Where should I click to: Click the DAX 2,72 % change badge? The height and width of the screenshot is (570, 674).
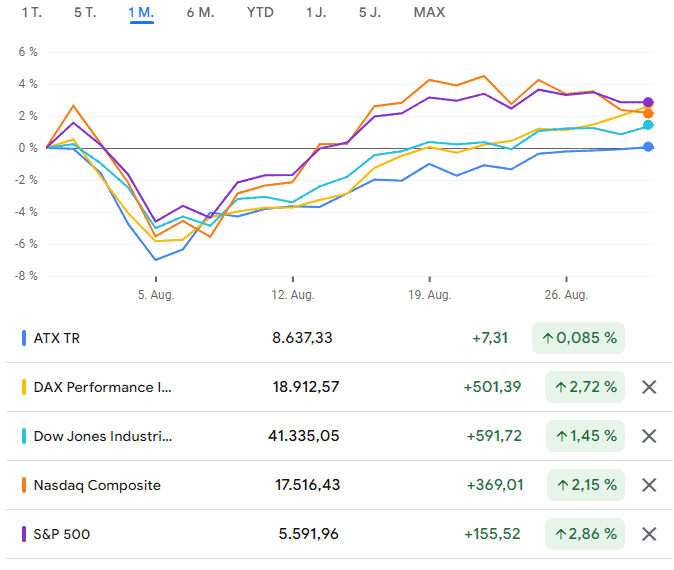[585, 387]
